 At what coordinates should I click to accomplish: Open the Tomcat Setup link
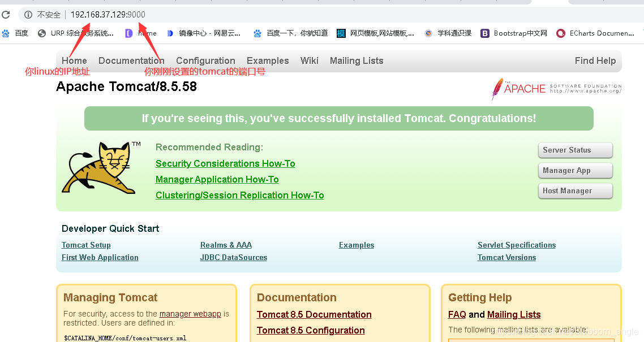pos(86,245)
